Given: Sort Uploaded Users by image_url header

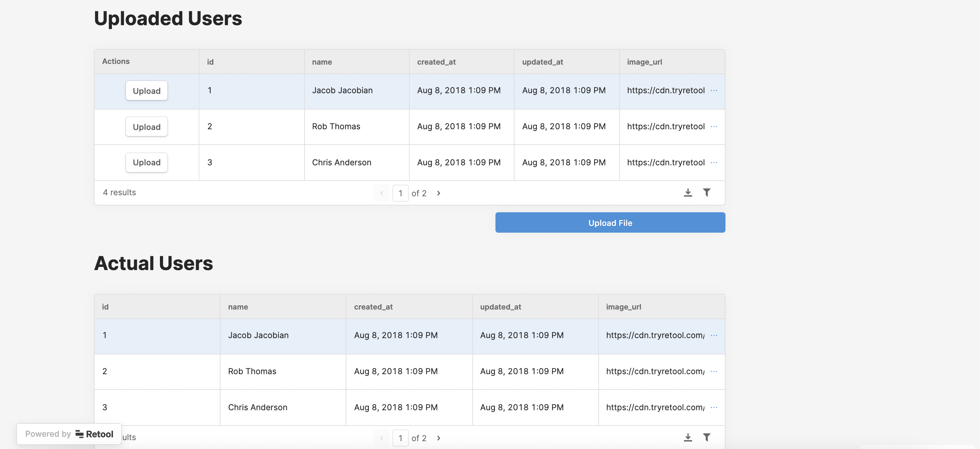Looking at the screenshot, I should coord(672,62).
